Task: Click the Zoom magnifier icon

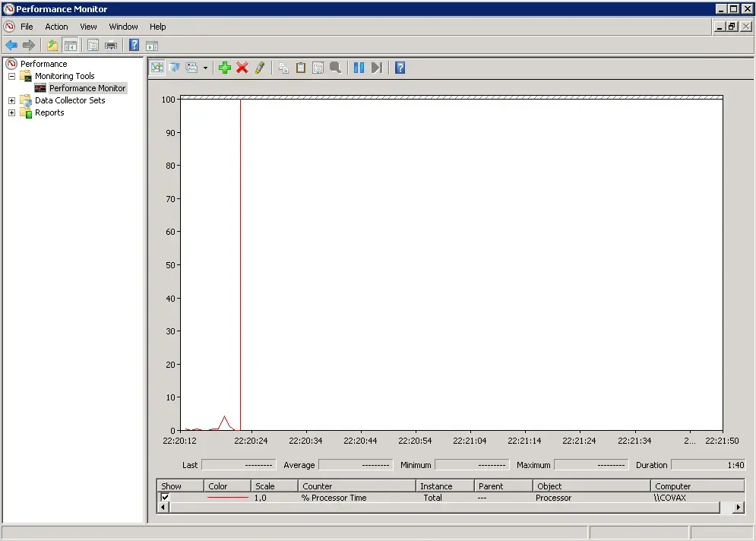Action: (x=336, y=68)
